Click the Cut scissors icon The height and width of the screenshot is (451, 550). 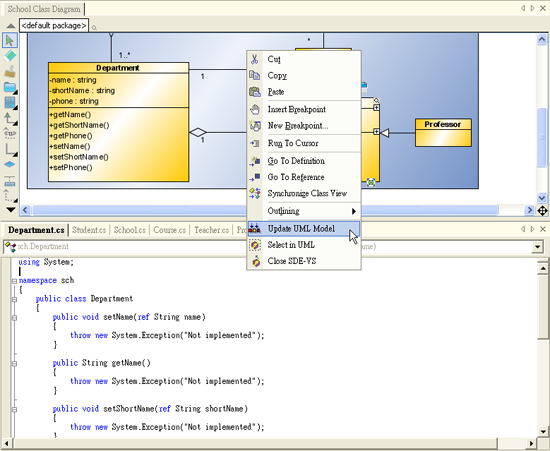pyautogui.click(x=255, y=59)
